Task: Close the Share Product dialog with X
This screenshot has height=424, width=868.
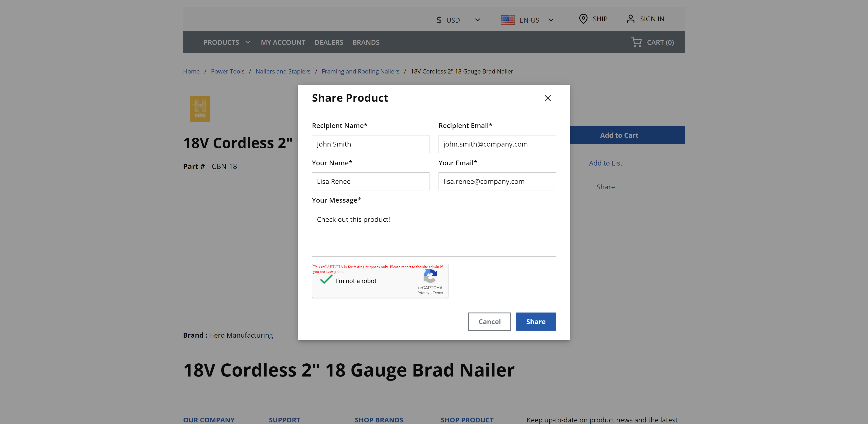Action: click(548, 98)
